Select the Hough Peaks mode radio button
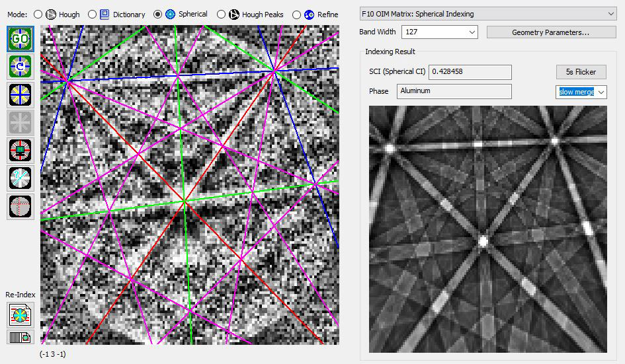This screenshot has width=625, height=364. [x=221, y=14]
